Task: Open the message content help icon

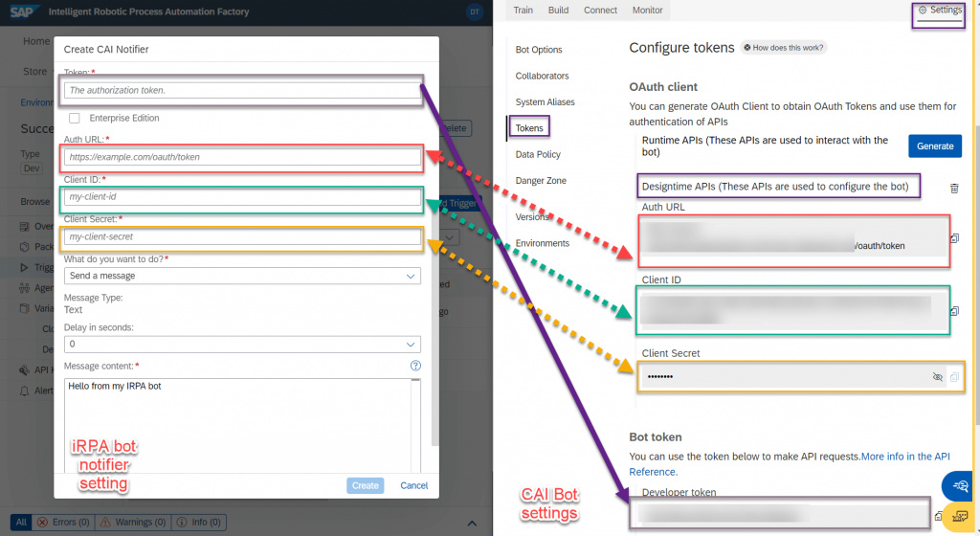Action: (x=415, y=366)
